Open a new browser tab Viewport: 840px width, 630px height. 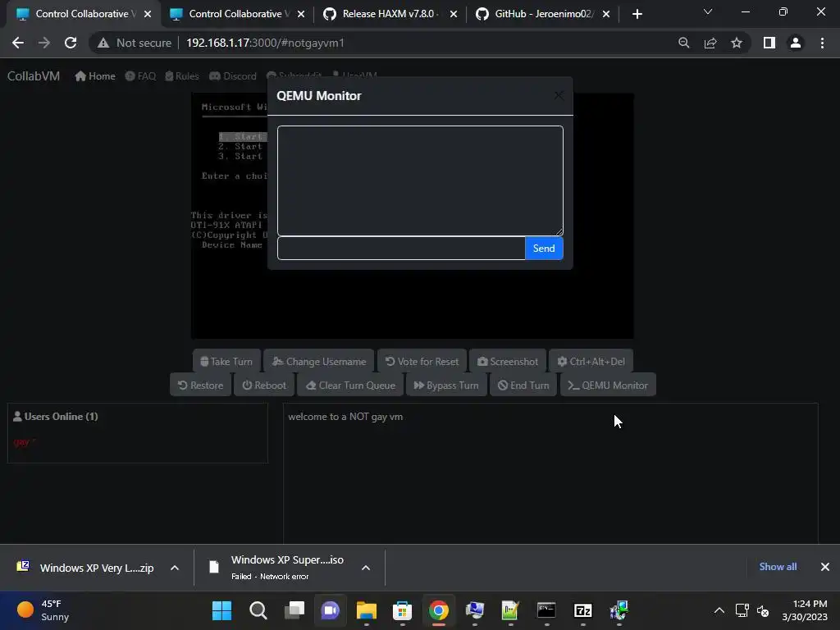pos(637,14)
